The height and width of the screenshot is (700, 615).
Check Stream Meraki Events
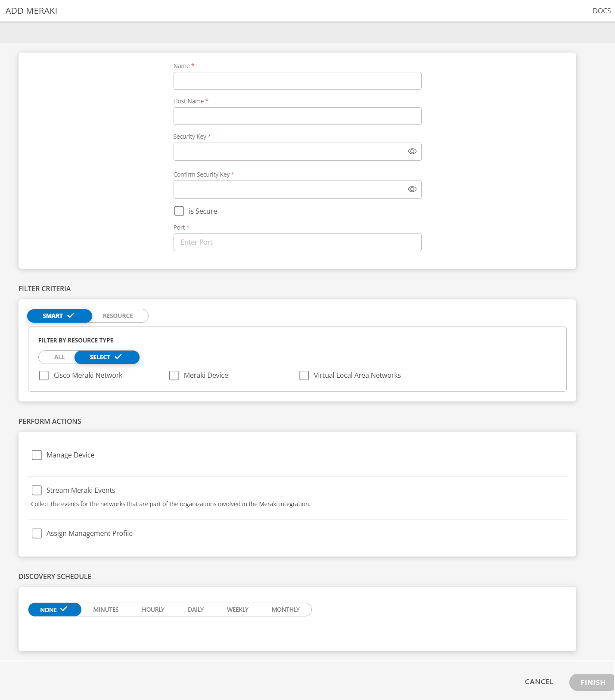click(37, 490)
